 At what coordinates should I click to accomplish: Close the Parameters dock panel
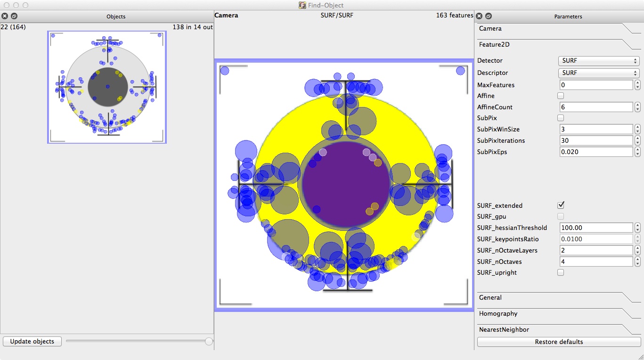coord(479,16)
